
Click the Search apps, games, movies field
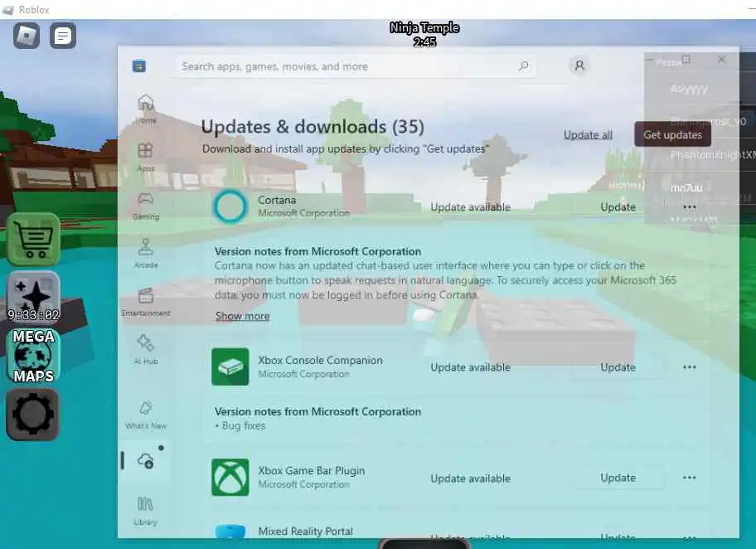coord(356,66)
